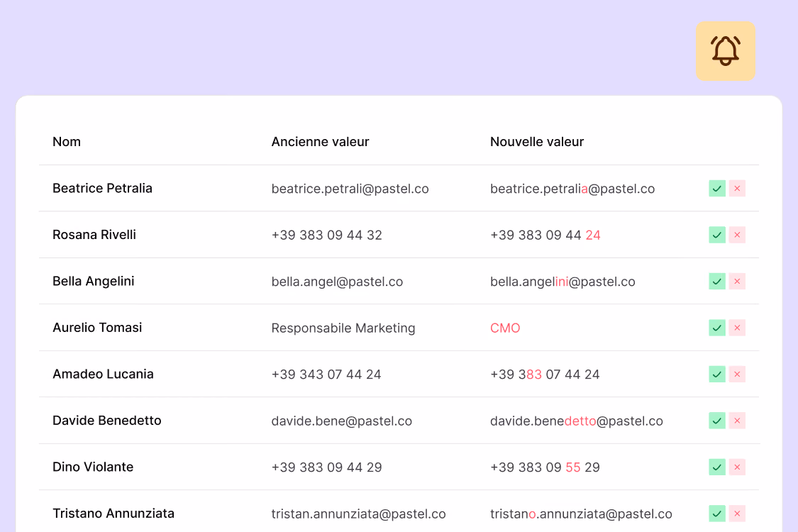Viewport: 798px width, 532px height.
Task: Open the notification bell icon
Action: click(x=725, y=51)
